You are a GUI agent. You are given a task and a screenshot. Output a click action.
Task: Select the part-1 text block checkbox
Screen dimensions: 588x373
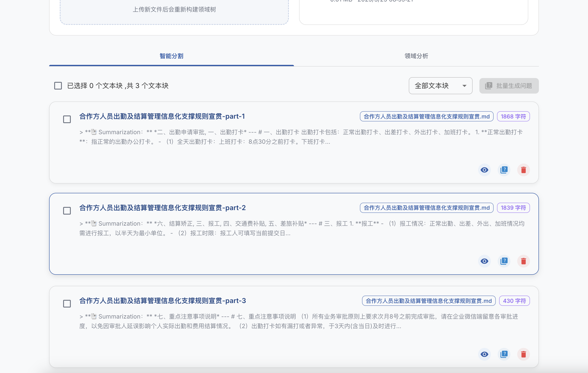[67, 119]
